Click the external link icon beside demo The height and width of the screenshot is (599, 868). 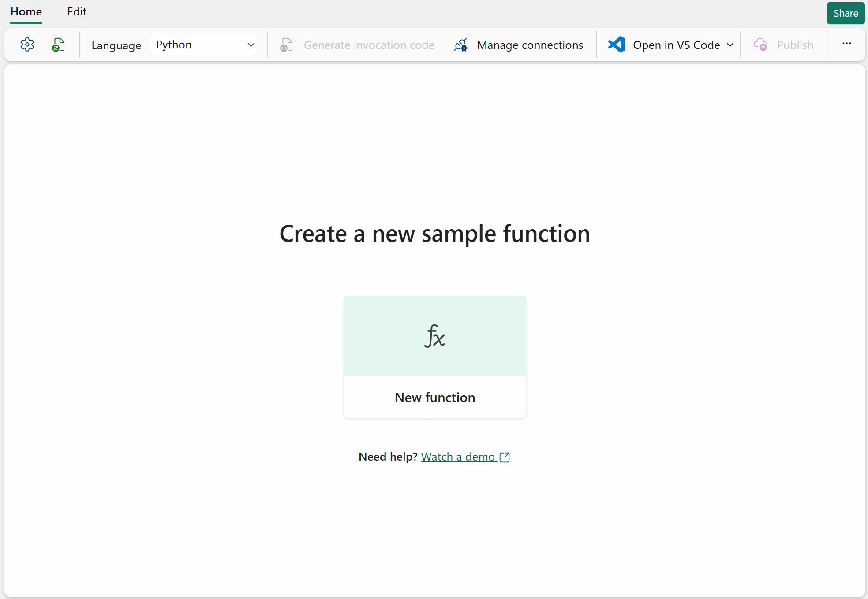point(505,457)
